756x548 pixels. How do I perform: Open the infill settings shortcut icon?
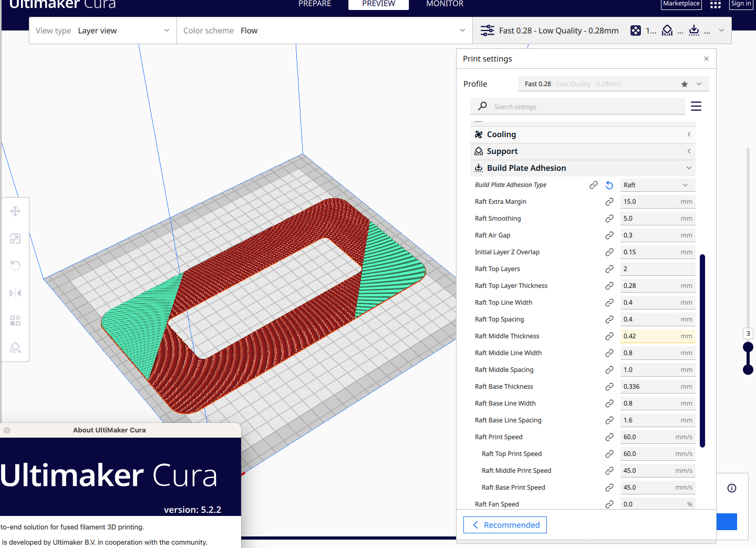click(x=635, y=30)
